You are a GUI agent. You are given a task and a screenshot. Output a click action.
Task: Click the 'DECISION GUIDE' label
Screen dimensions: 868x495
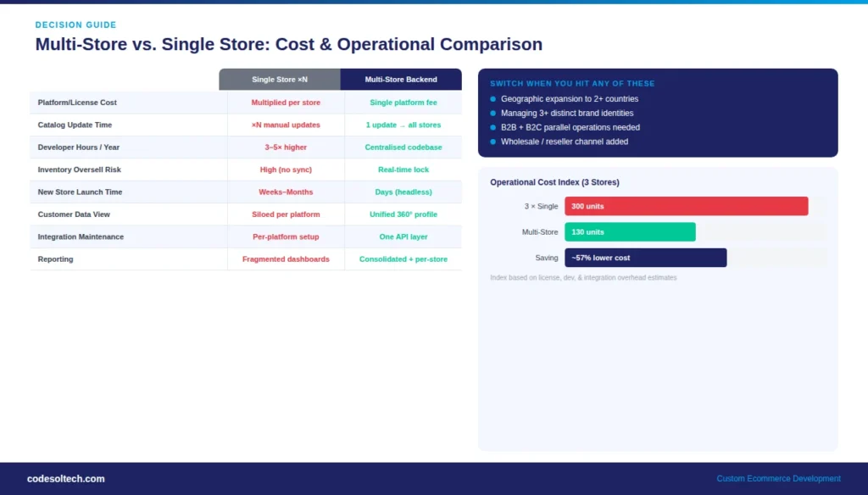click(x=75, y=25)
